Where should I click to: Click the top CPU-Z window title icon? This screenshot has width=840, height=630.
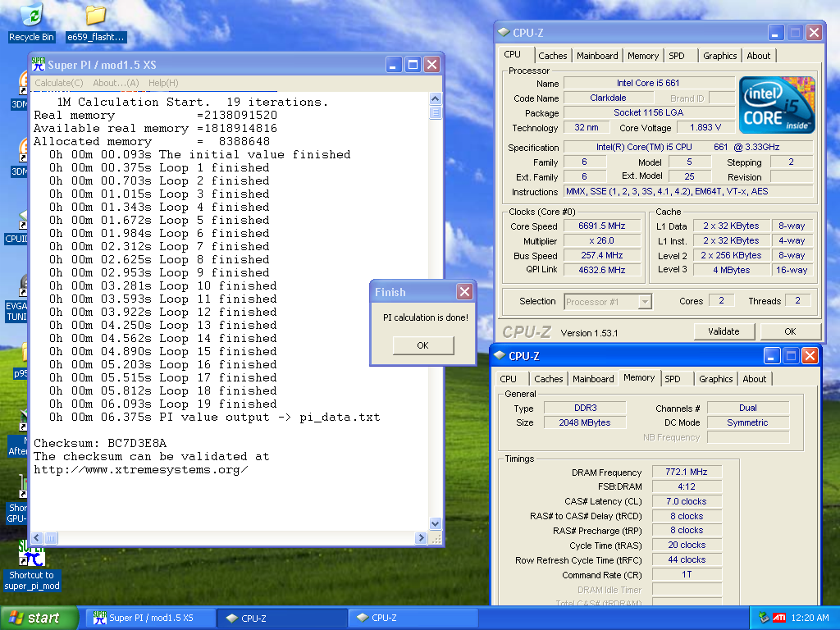pos(504,33)
